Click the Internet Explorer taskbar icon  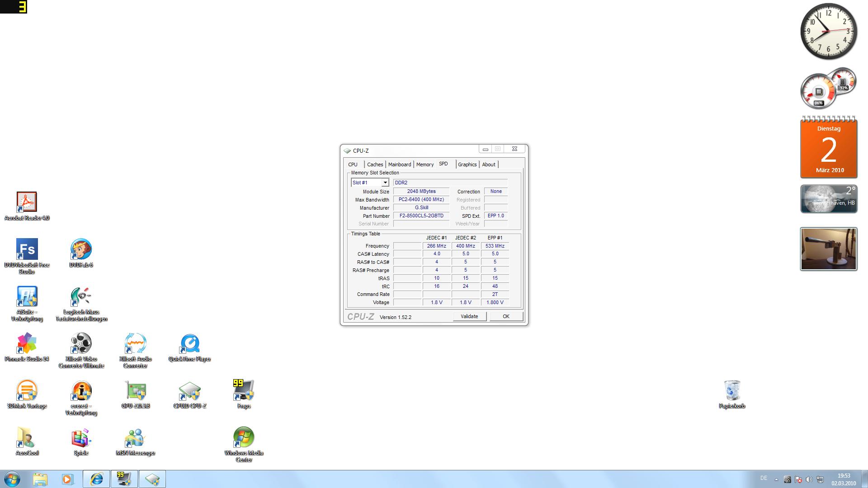96,479
